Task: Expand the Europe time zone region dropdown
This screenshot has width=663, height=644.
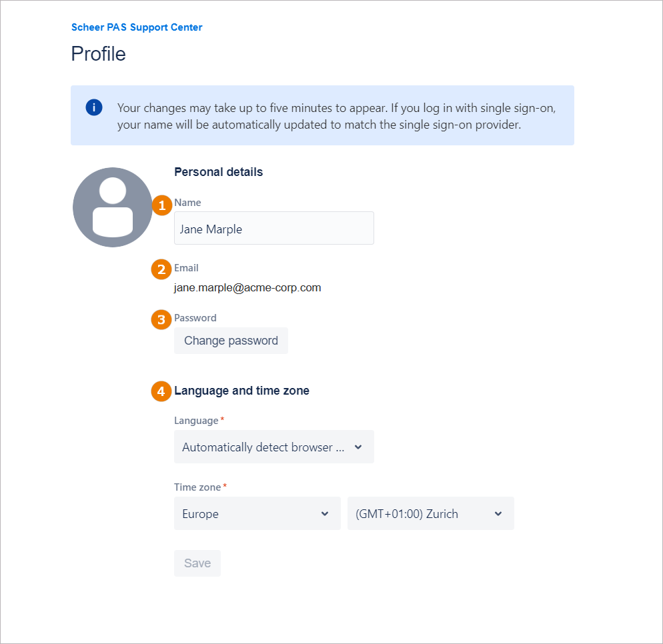Action: 257,513
